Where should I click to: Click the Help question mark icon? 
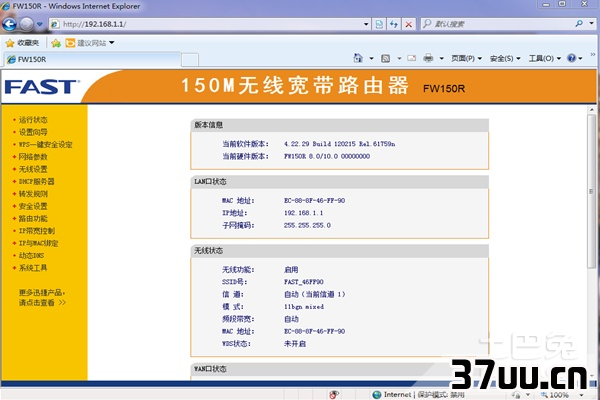coord(572,58)
